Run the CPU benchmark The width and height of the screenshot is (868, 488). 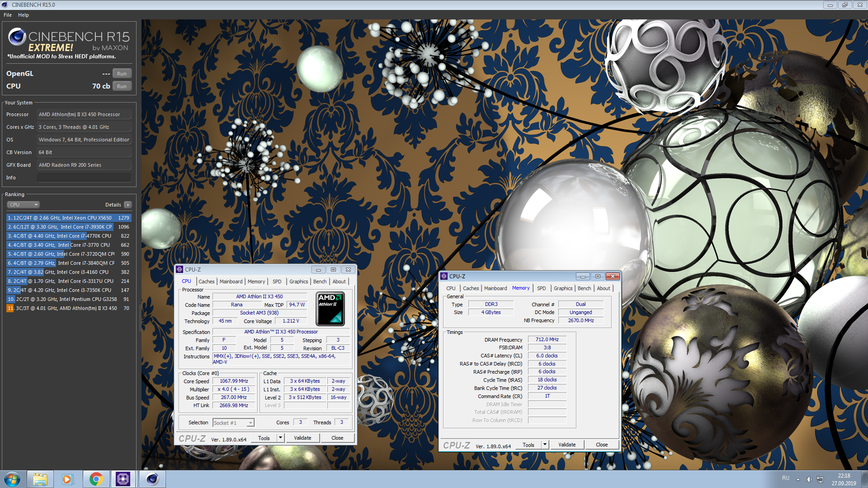pyautogui.click(x=122, y=86)
